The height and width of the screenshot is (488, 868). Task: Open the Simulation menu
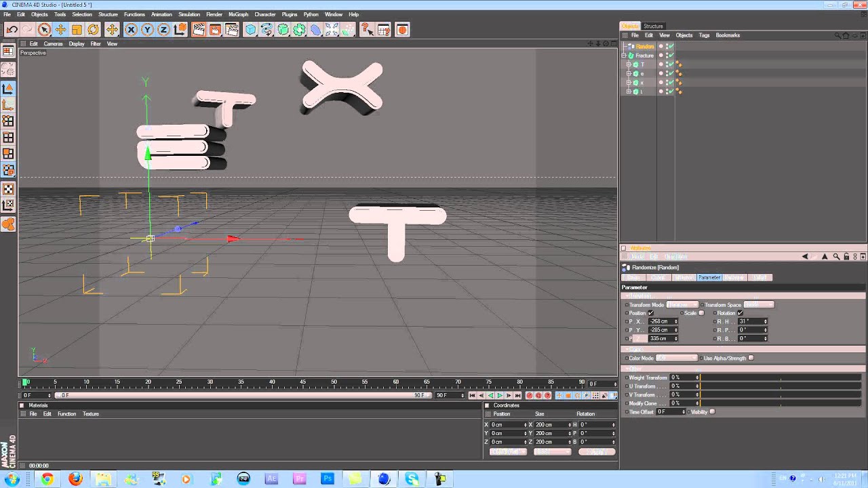click(x=189, y=14)
